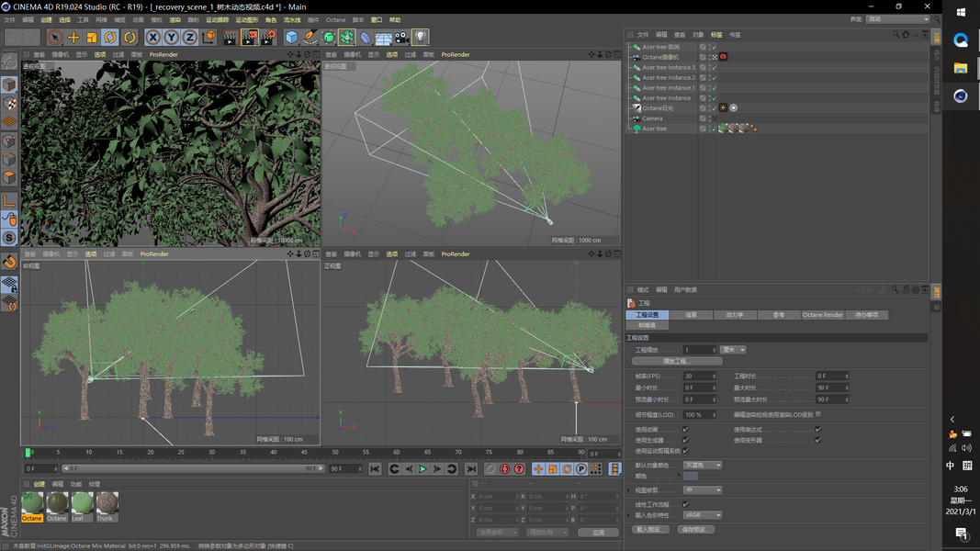Activate the Rotate tool in the top toolbar

pyautogui.click(x=110, y=38)
